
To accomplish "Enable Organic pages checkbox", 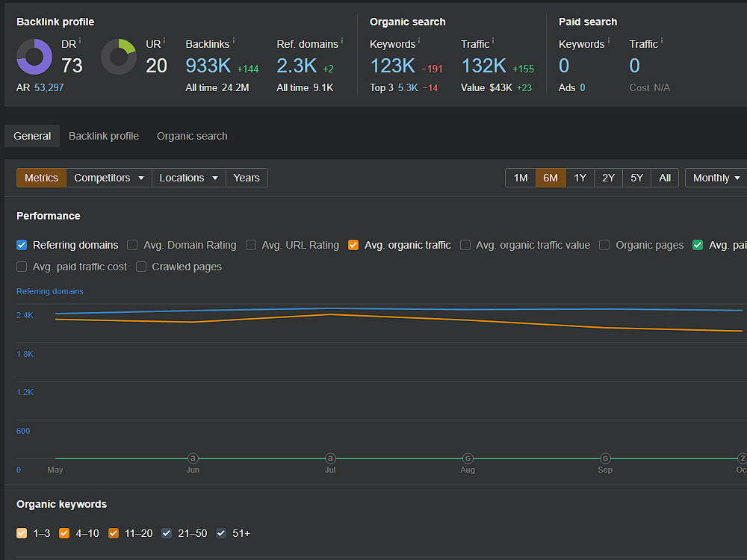I will pos(604,245).
